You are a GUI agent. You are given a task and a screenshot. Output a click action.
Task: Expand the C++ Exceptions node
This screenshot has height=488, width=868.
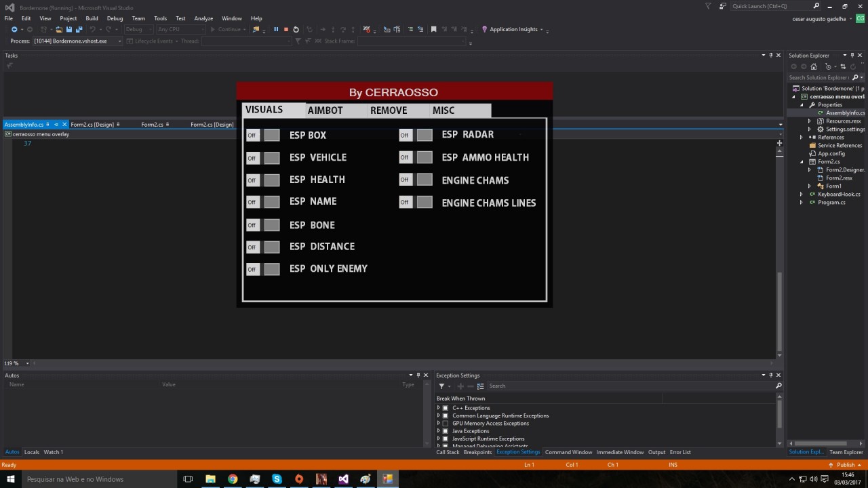439,408
